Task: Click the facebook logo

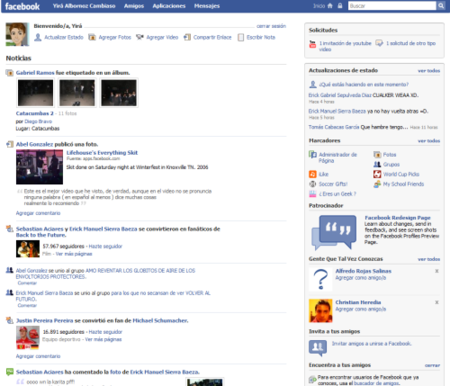Action: click(22, 6)
